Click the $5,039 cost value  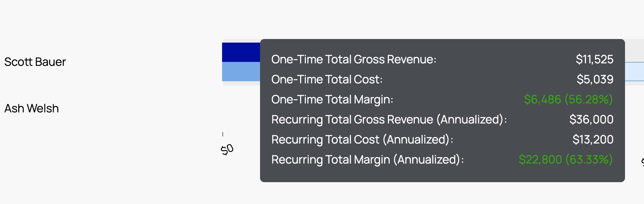(x=595, y=79)
